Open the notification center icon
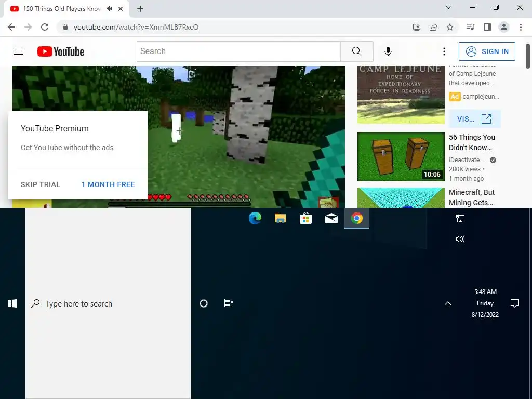 (515, 303)
